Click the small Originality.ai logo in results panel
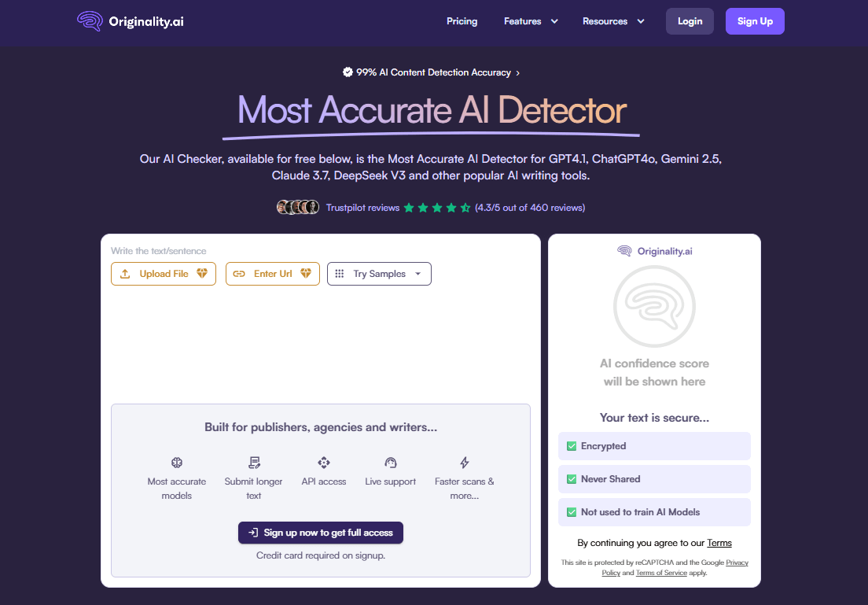 click(654, 251)
